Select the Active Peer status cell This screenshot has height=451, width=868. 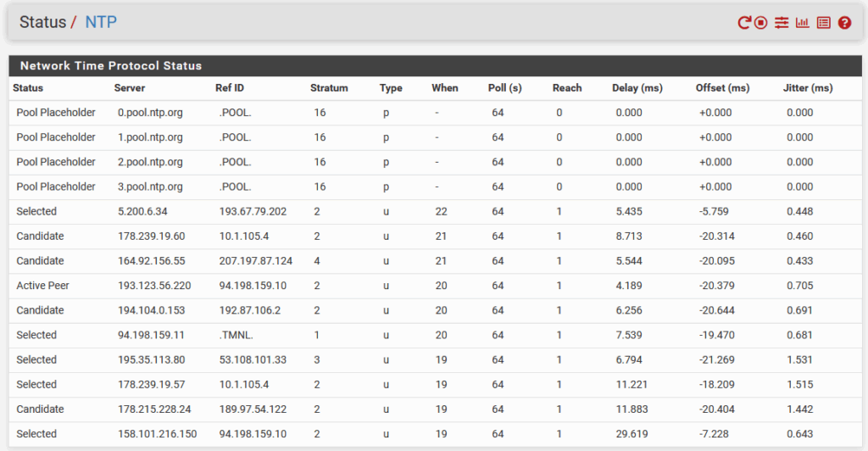(x=43, y=286)
